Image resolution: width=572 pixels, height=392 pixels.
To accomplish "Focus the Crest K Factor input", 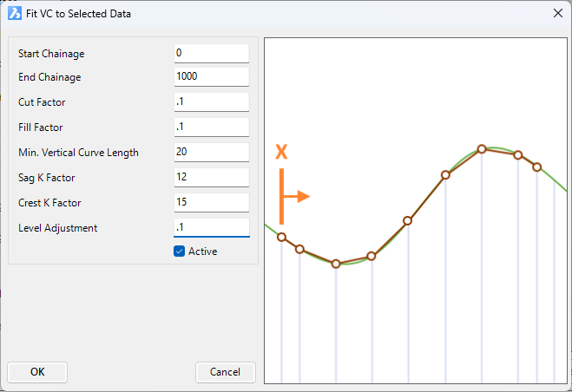I will click(212, 202).
